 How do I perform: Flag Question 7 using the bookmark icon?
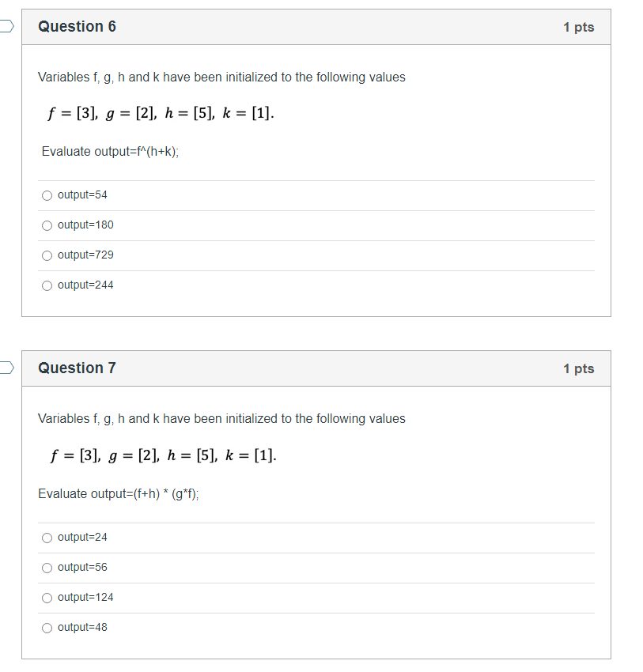point(6,368)
